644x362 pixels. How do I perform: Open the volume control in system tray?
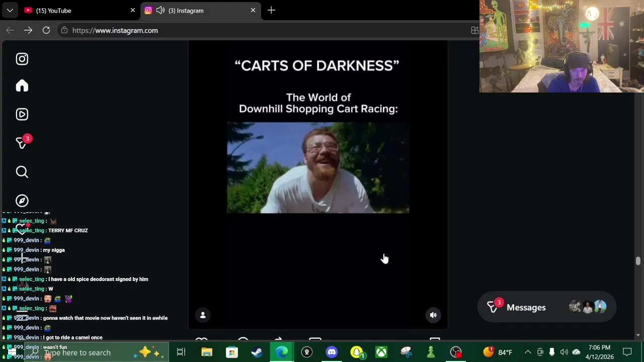coord(564,352)
